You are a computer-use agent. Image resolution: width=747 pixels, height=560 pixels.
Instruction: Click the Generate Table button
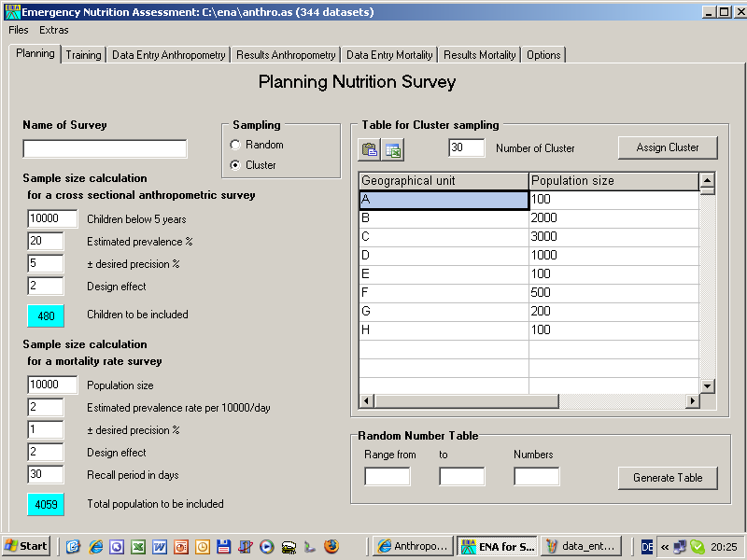[667, 478]
